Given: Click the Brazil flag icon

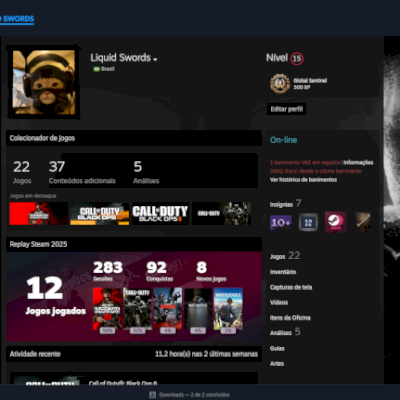Looking at the screenshot, I should coord(97,69).
